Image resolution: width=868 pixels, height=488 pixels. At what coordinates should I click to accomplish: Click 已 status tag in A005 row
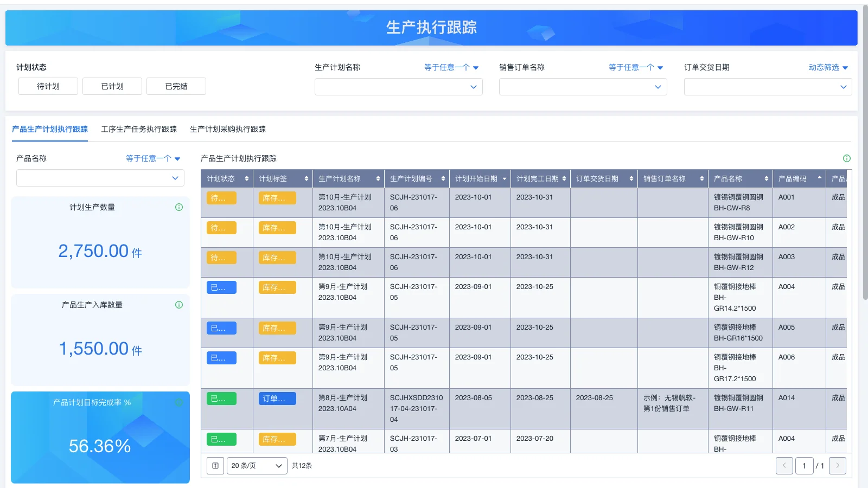pyautogui.click(x=221, y=328)
